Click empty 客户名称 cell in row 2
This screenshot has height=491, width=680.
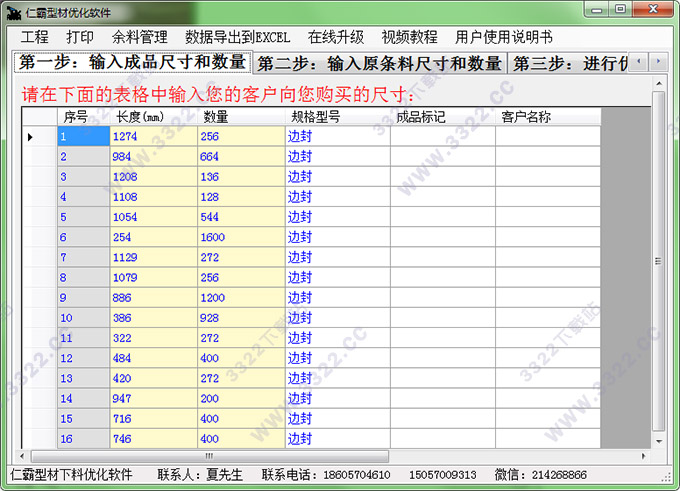coord(548,157)
